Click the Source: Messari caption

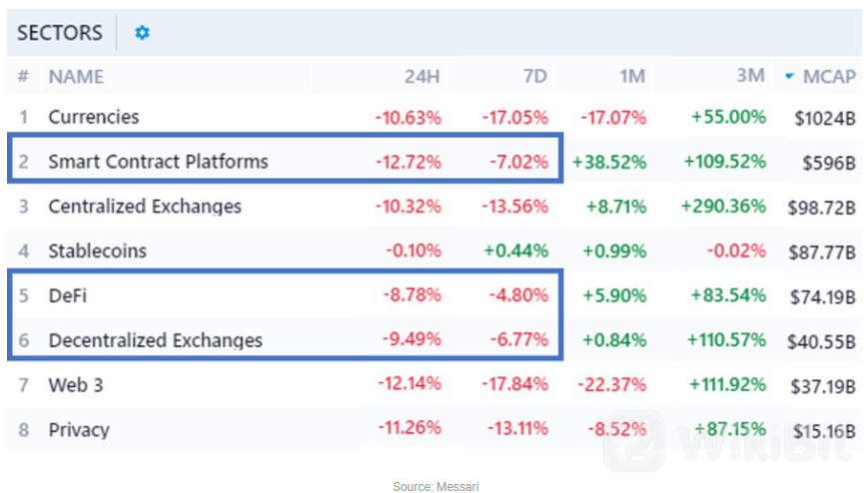[434, 486]
